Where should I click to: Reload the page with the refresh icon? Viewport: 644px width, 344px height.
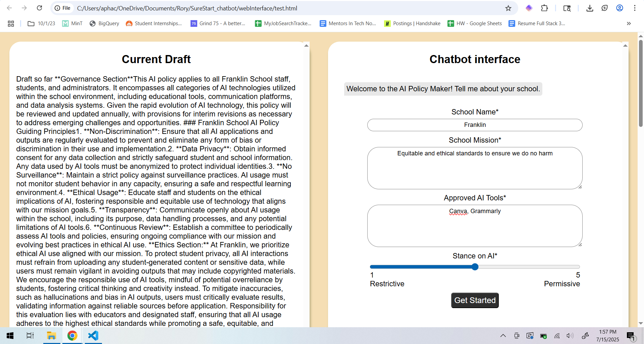click(x=39, y=8)
